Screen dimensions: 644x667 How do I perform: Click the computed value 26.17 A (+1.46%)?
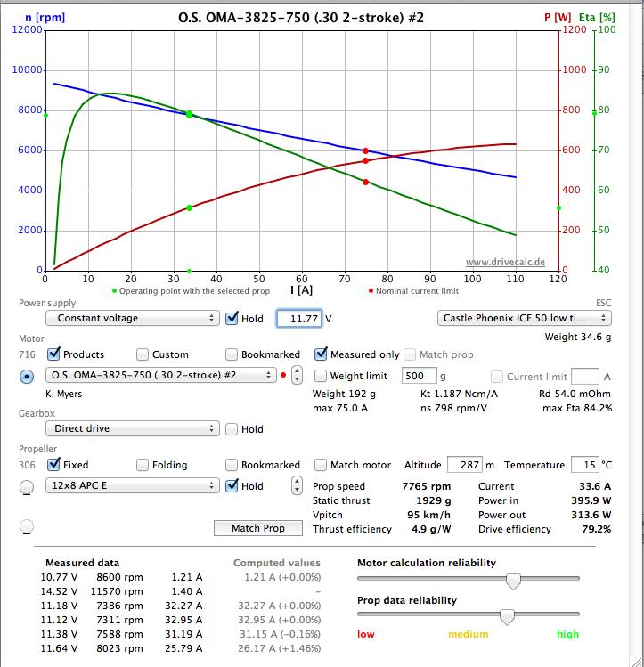point(279,648)
